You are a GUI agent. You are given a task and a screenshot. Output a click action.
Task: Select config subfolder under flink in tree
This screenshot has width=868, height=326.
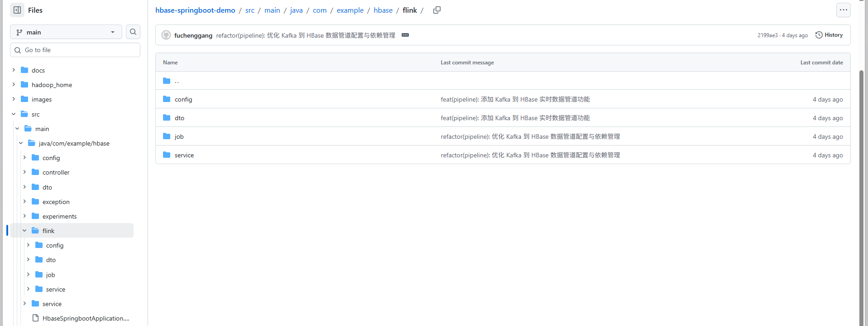coord(55,245)
